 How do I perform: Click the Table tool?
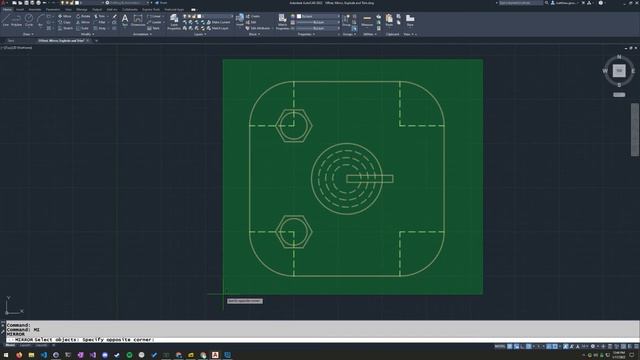[x=153, y=29]
